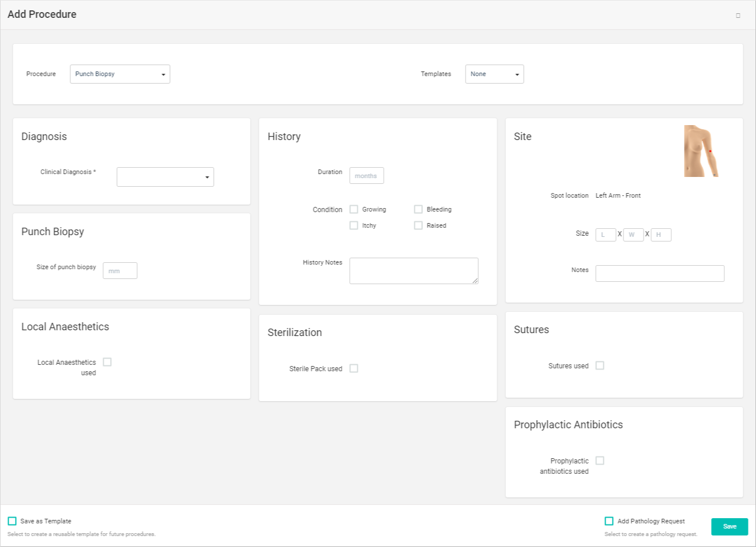The image size is (756, 547).
Task: Click into the History Notes text area
Action: pyautogui.click(x=414, y=271)
